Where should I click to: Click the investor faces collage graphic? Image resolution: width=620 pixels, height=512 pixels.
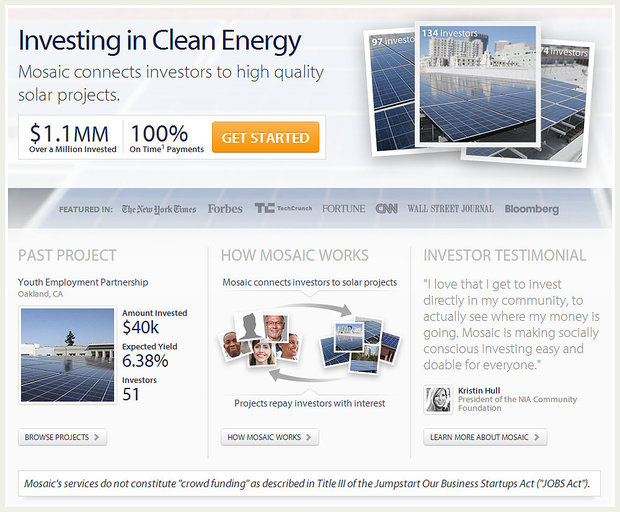tap(258, 340)
